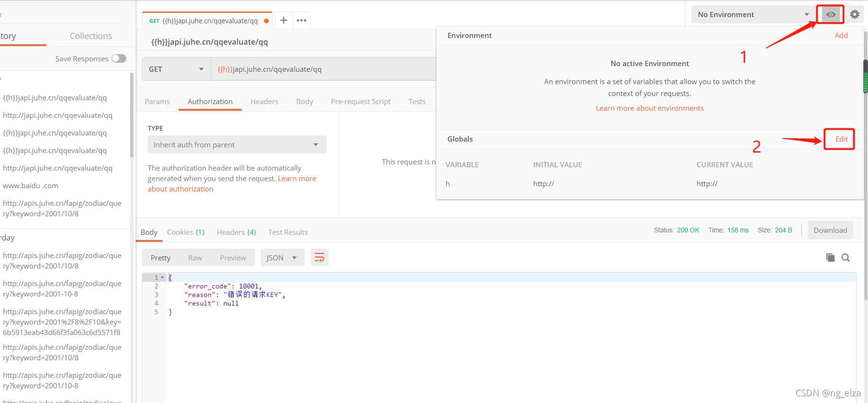Open the JSON format dropdown
Screen dimensions: 868x403
click(283, 258)
